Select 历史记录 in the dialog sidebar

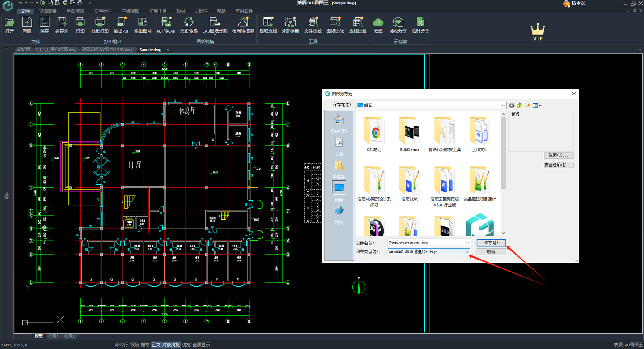point(339,124)
